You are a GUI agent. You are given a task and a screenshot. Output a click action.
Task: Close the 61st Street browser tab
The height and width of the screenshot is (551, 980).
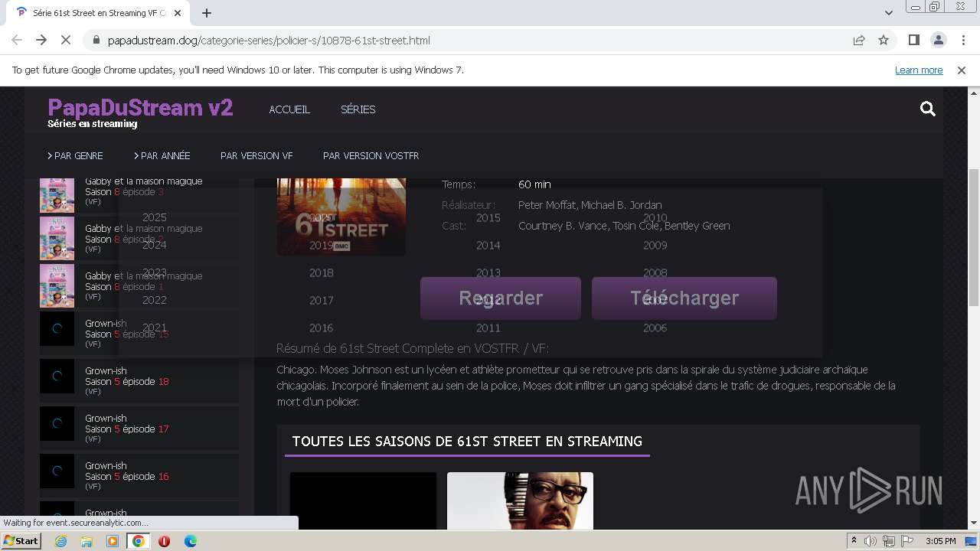[178, 13]
